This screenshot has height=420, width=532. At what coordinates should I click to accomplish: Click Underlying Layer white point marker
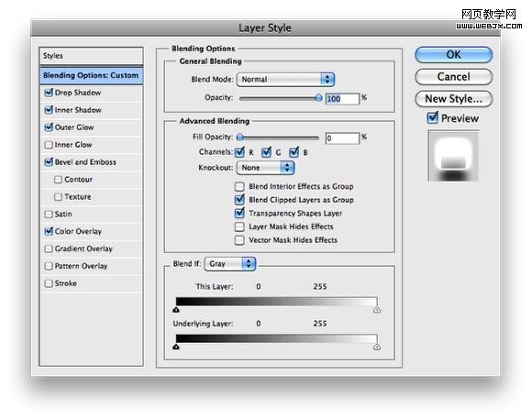pyautogui.click(x=377, y=347)
